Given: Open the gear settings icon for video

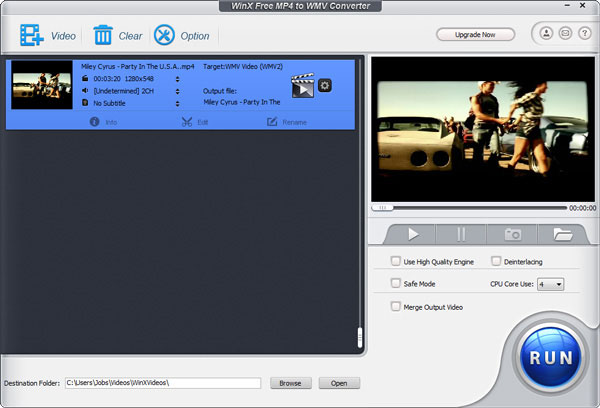Looking at the screenshot, I should pyautogui.click(x=325, y=85).
